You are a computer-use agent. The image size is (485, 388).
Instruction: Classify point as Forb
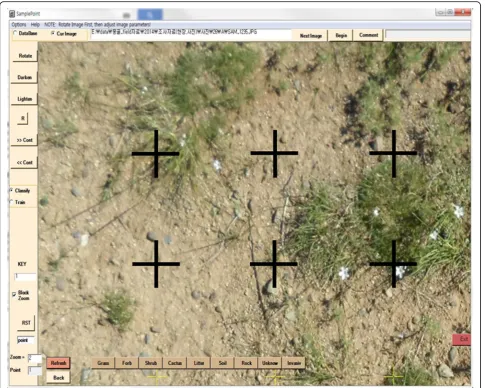coord(127,363)
